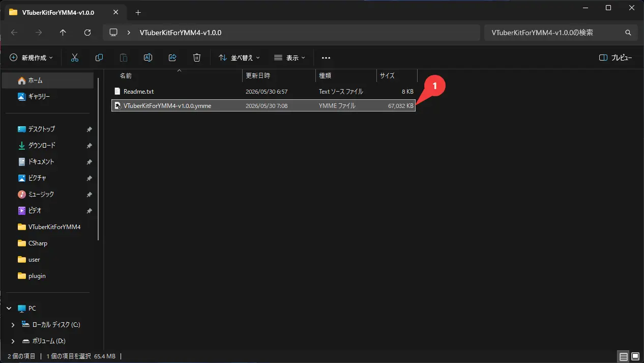Refresh the folder view
Screen dimensions: 644x363
(x=87, y=32)
